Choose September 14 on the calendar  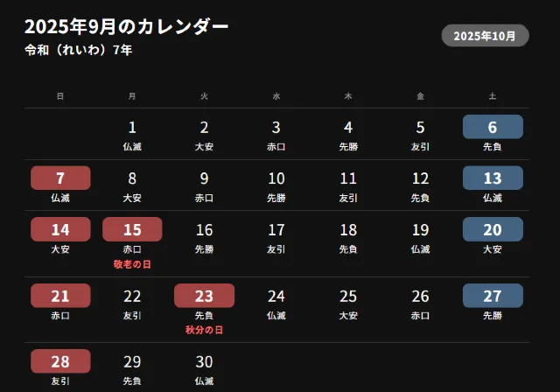click(x=60, y=229)
